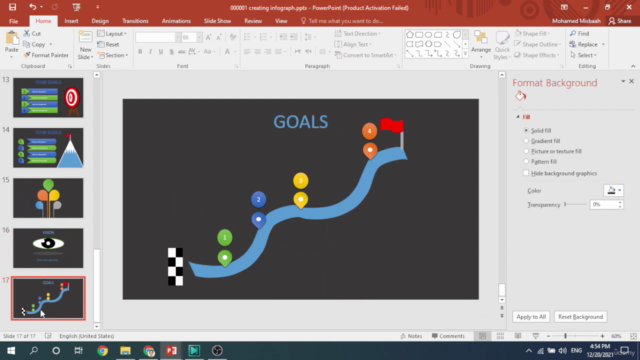Image resolution: width=640 pixels, height=360 pixels.
Task: Switch to Normal view icon in status bar
Action: 482,336
